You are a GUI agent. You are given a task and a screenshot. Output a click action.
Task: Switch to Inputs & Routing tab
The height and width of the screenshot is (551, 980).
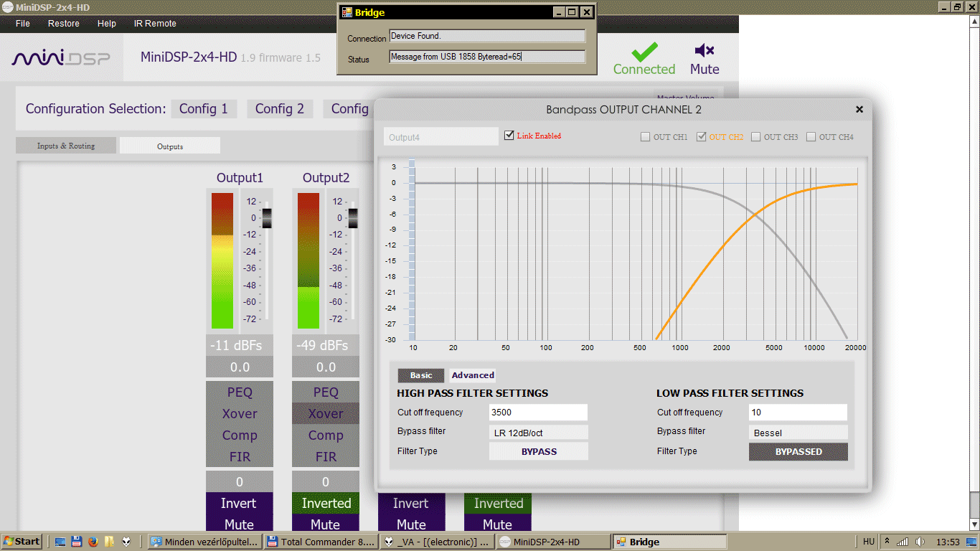(x=66, y=146)
